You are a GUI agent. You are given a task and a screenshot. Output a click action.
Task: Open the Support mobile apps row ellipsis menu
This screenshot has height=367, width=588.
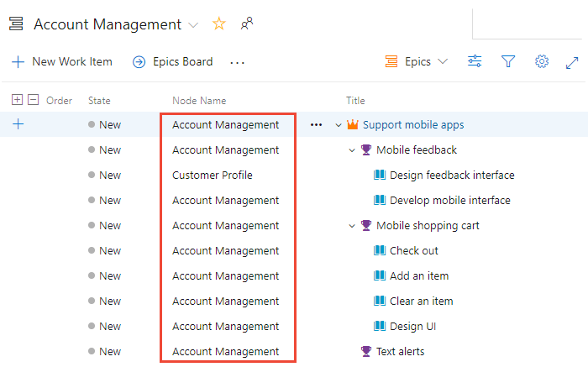[316, 125]
